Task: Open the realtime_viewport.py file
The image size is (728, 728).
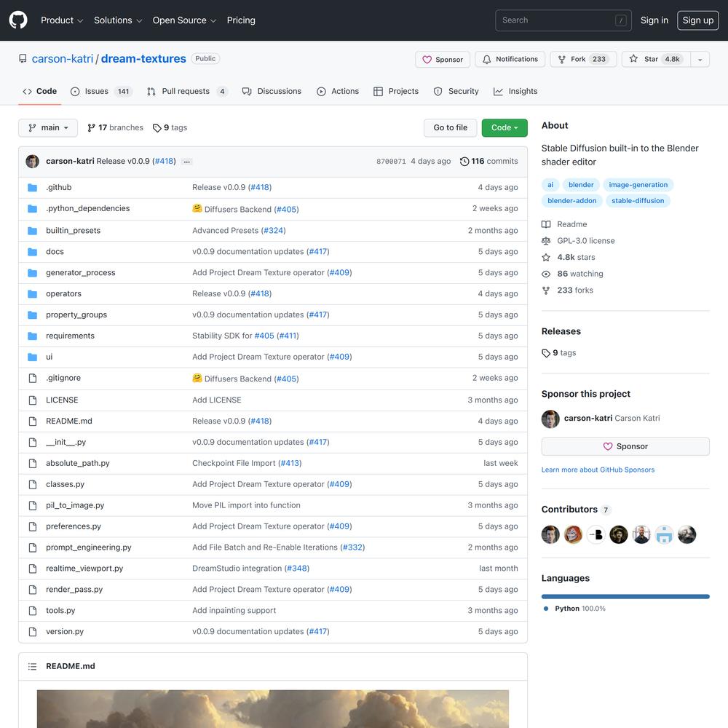Action: point(84,569)
